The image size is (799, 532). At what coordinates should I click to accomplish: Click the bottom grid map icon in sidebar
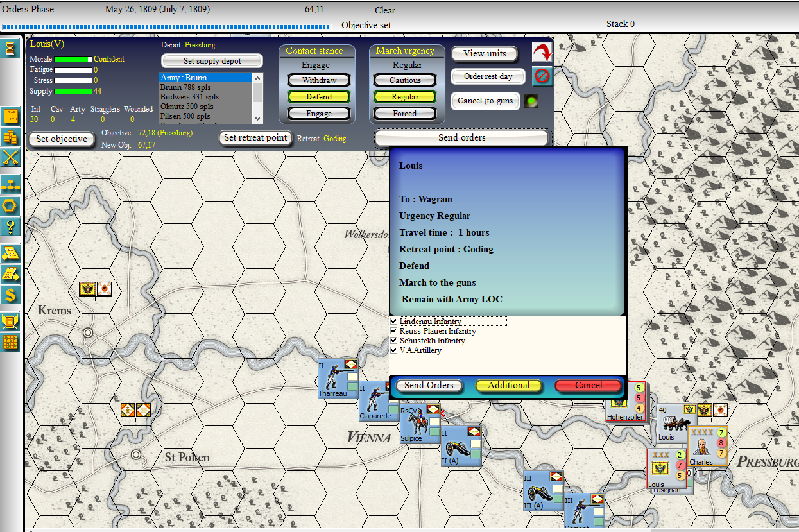(x=11, y=342)
